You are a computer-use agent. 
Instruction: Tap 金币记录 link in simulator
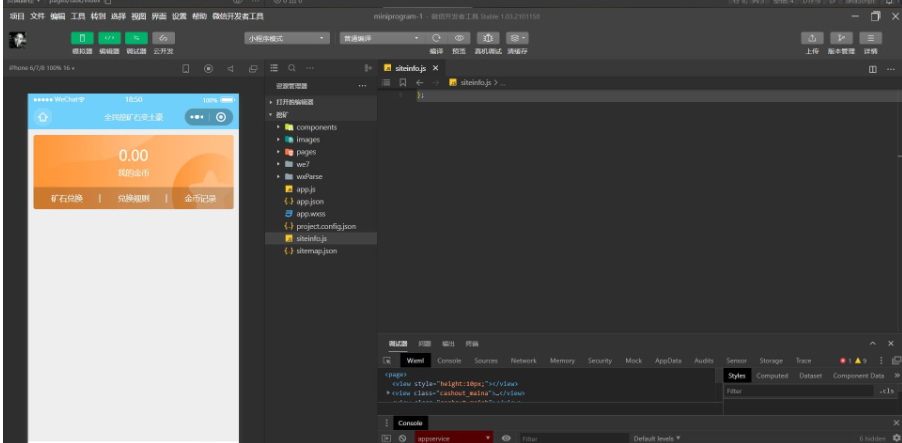point(200,198)
